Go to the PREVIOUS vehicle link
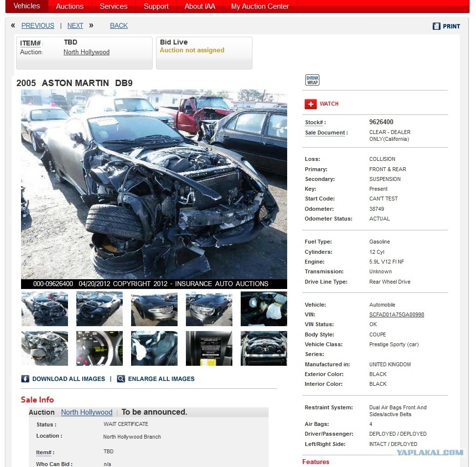The image size is (476, 467). (x=38, y=26)
